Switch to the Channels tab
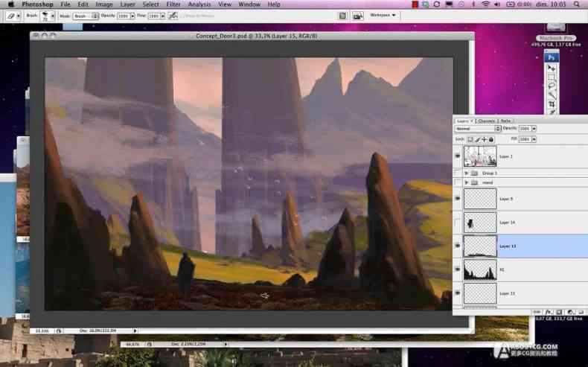Image resolution: width=588 pixels, height=367 pixels. 486,121
